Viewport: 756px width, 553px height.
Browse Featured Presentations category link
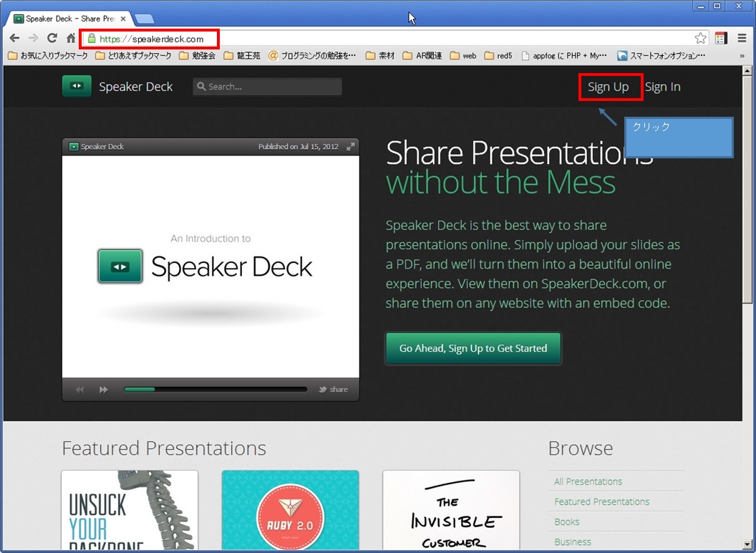pyautogui.click(x=601, y=501)
